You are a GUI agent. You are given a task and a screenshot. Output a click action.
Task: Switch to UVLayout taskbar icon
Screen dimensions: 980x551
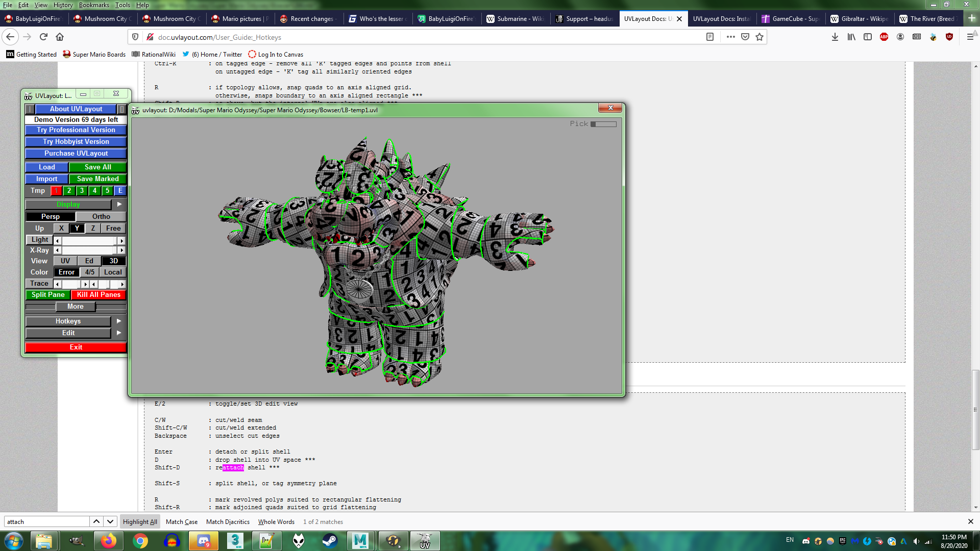point(425,541)
